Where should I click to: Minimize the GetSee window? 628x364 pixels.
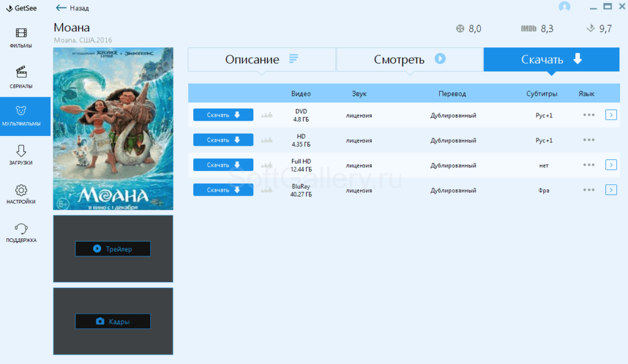click(x=593, y=7)
